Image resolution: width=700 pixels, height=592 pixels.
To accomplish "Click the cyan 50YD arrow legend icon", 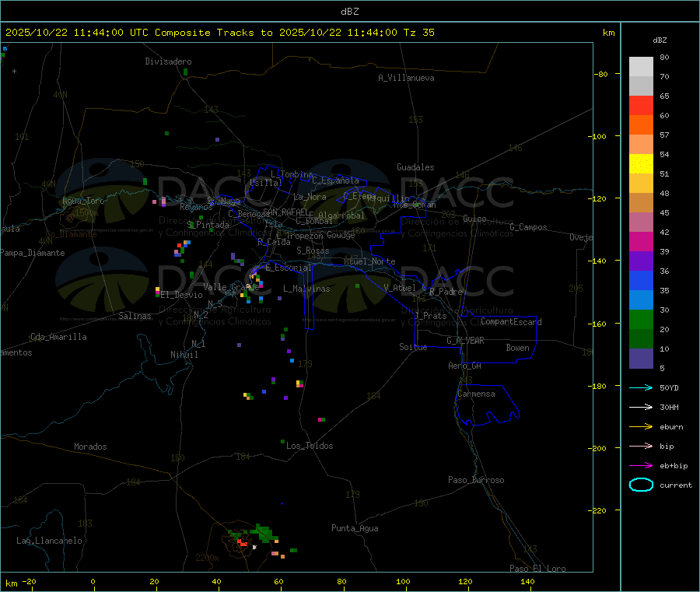I will tap(641, 387).
